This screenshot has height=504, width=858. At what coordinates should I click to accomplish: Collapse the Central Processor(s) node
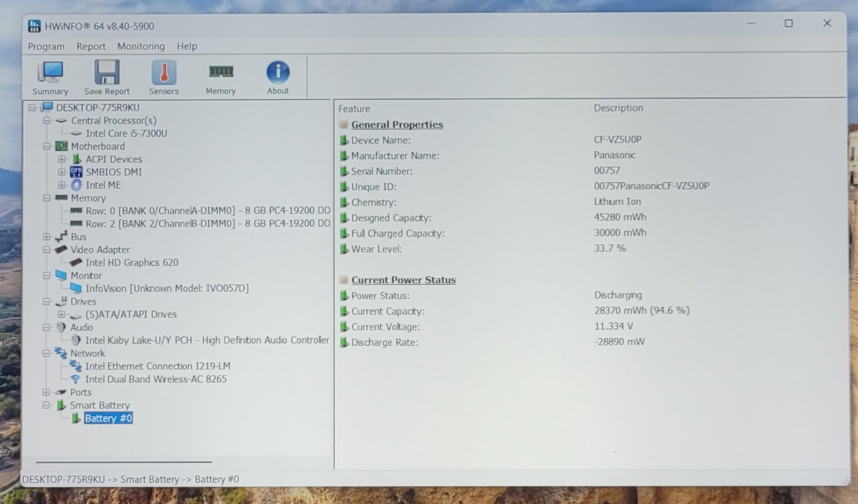pyautogui.click(x=47, y=121)
